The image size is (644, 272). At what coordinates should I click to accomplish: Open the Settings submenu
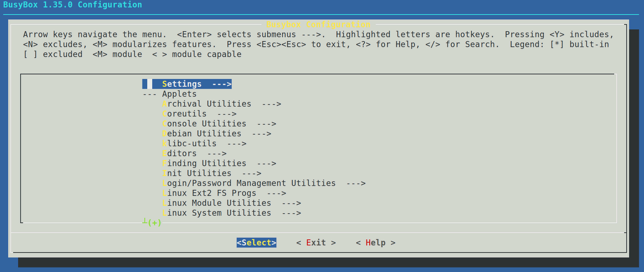pos(187,84)
